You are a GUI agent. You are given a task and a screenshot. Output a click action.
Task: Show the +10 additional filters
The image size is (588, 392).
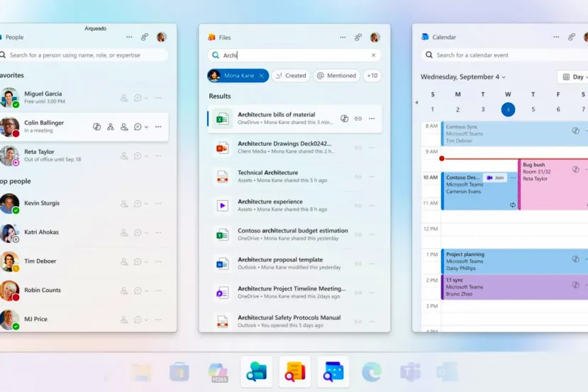coord(372,76)
